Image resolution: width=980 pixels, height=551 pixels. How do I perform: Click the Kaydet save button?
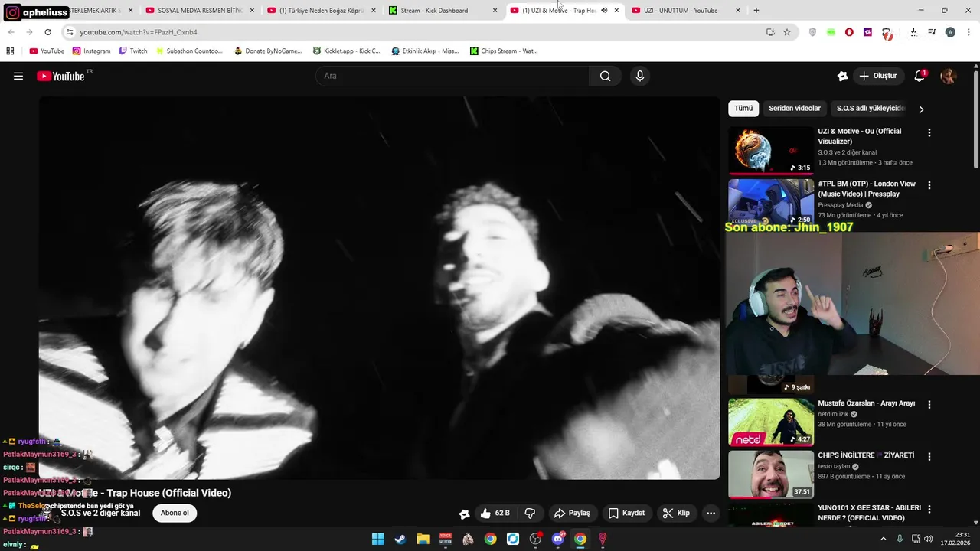(626, 514)
